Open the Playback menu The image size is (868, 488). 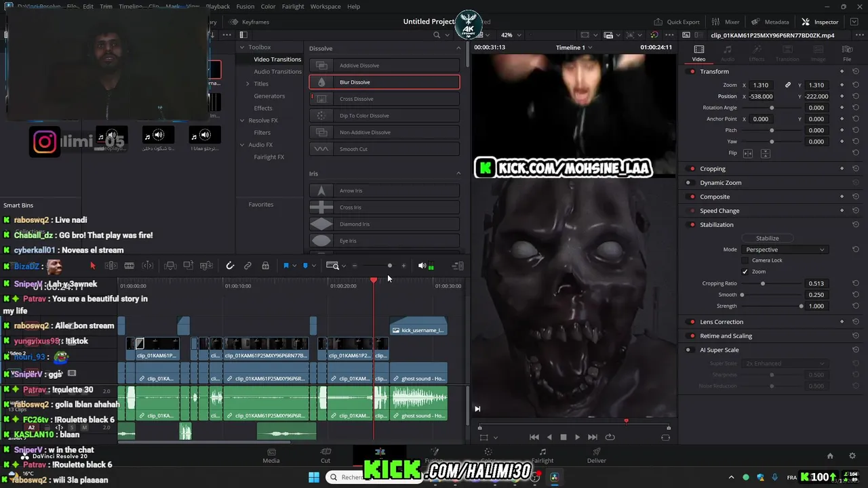(218, 6)
